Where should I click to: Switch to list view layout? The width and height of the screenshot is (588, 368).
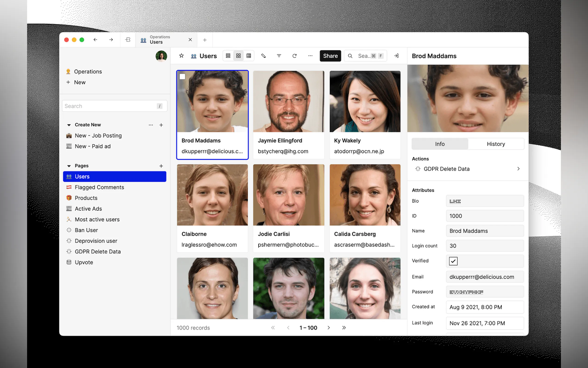pos(228,56)
